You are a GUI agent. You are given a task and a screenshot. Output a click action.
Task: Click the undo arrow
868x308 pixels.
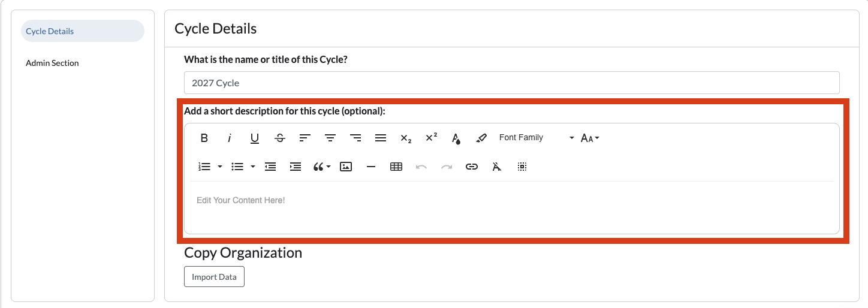pyautogui.click(x=421, y=167)
